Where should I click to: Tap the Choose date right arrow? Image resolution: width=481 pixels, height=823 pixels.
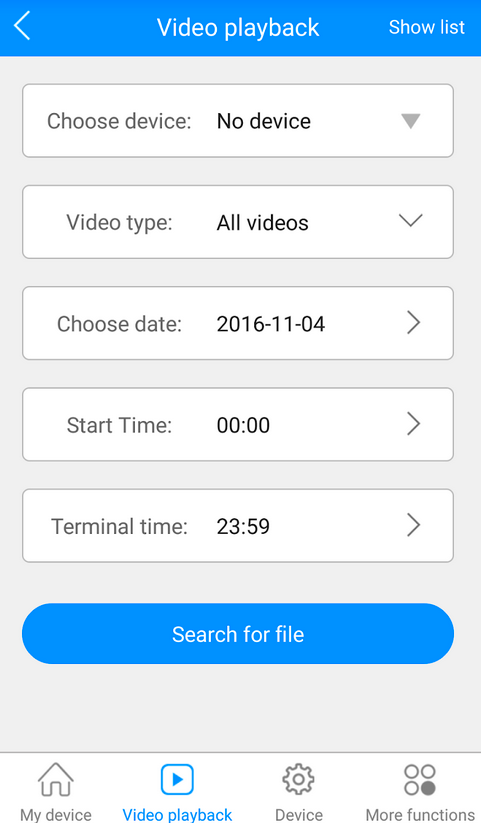413,323
